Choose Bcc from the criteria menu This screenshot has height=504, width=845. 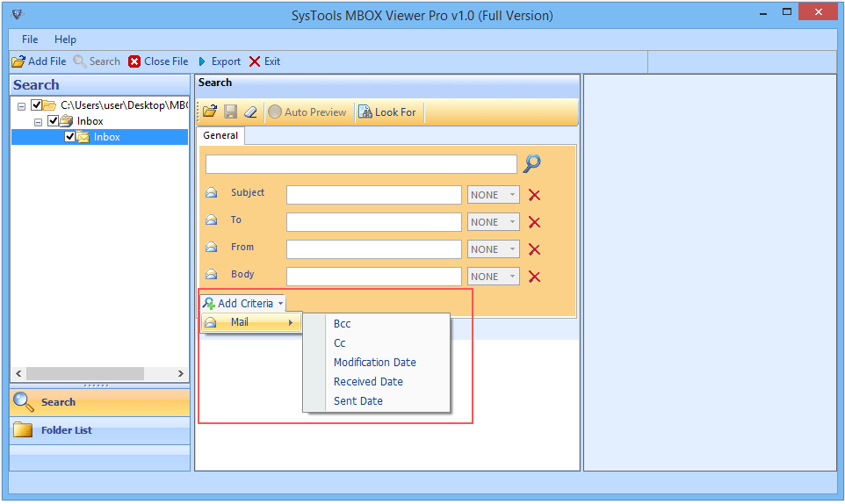point(343,324)
